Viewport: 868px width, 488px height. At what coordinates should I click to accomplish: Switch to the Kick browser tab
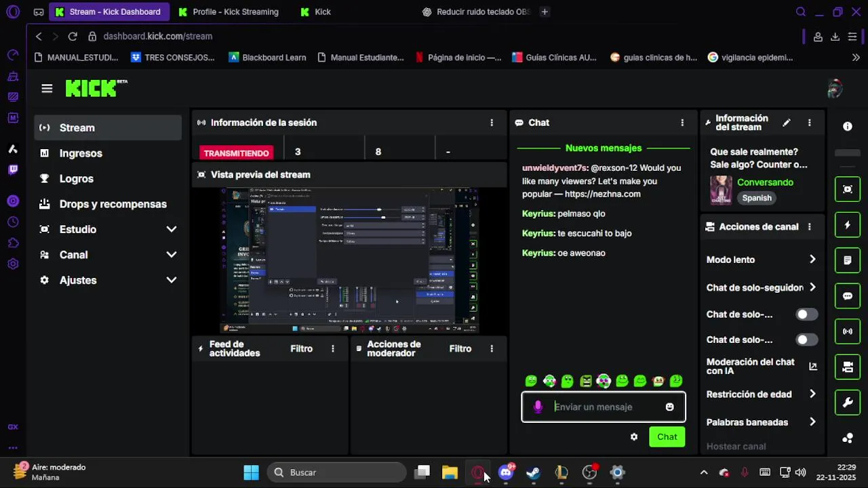coord(315,12)
